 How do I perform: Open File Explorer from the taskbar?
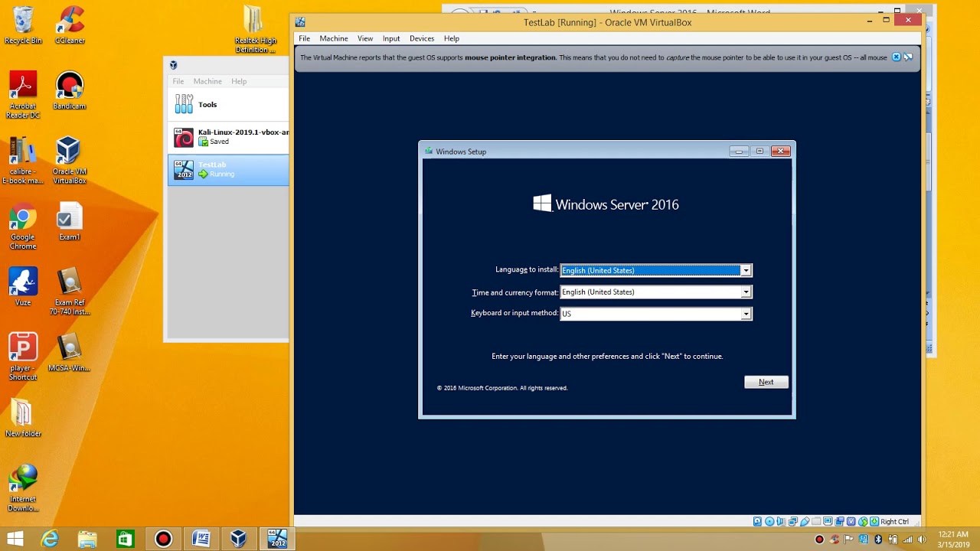pyautogui.click(x=87, y=539)
